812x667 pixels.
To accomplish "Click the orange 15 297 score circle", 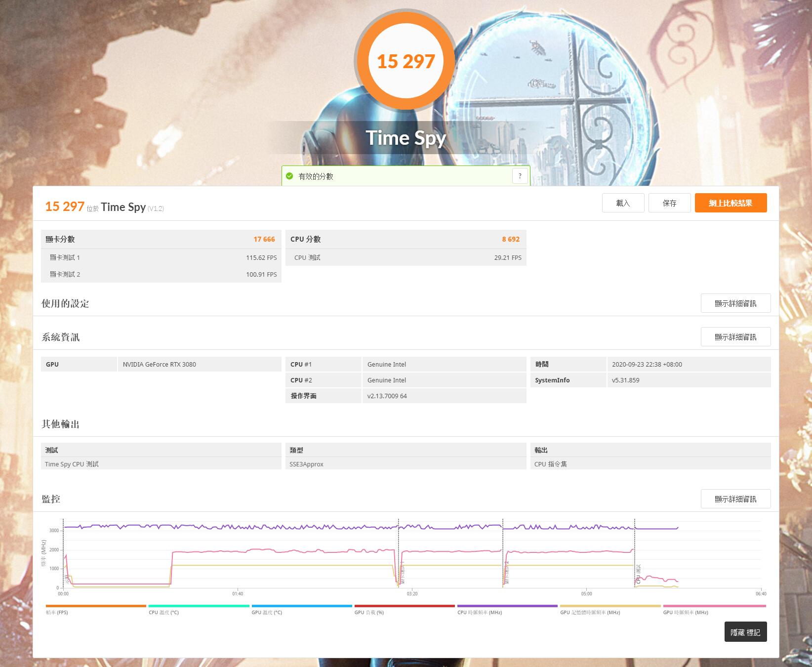I will [x=406, y=61].
